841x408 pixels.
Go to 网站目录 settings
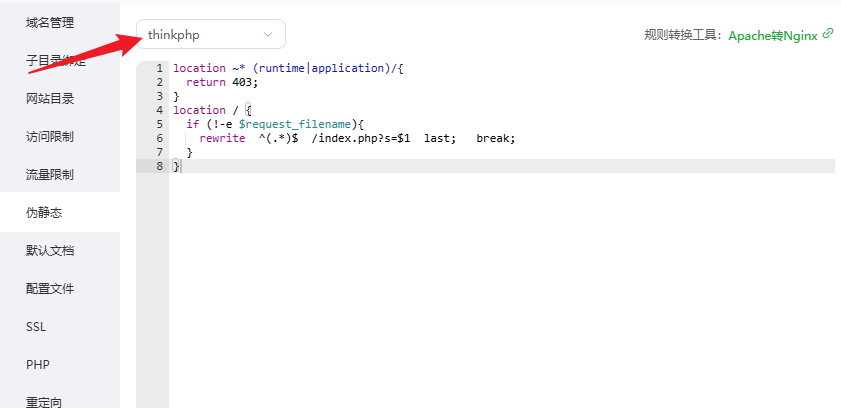(x=49, y=98)
